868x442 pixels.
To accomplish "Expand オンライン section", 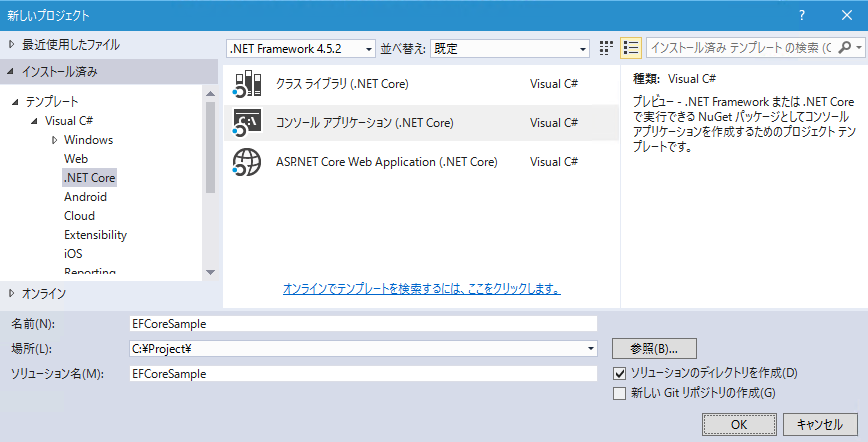I will coord(12,294).
